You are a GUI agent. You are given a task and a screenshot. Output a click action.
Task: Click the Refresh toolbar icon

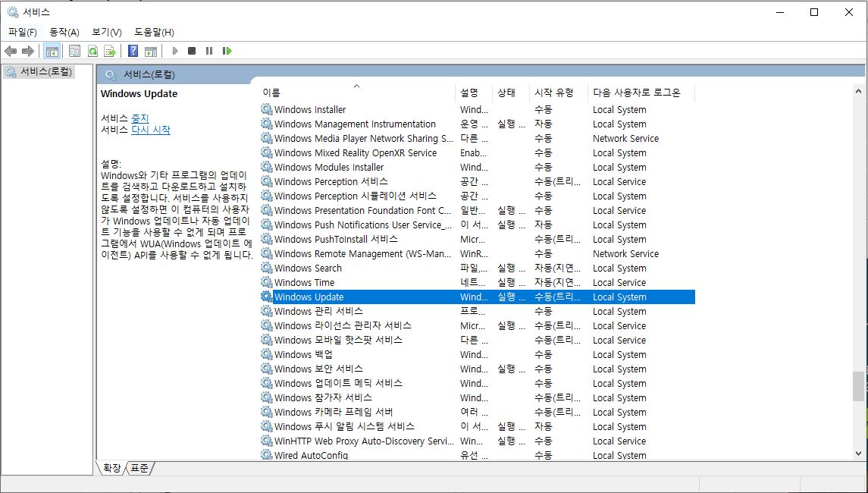[92, 51]
